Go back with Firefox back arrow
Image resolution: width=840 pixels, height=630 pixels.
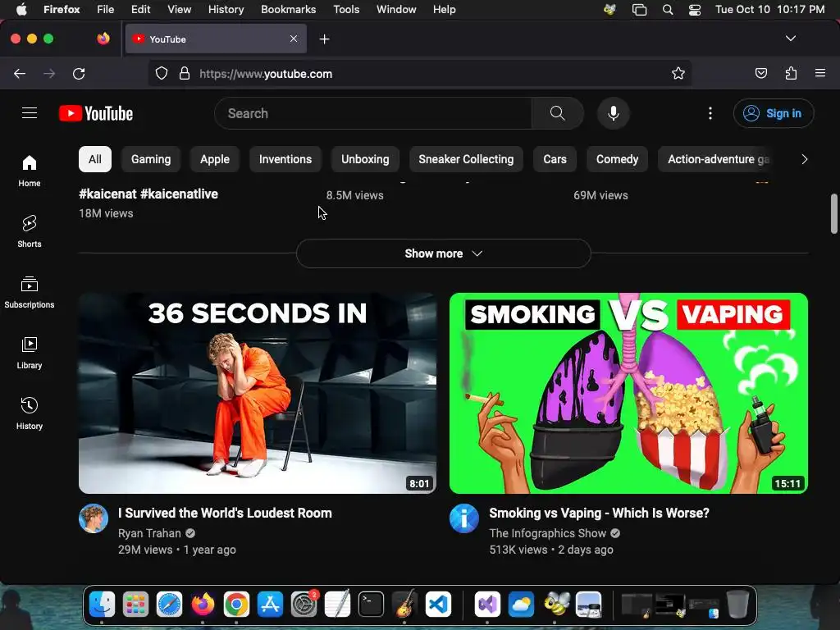[x=20, y=73]
